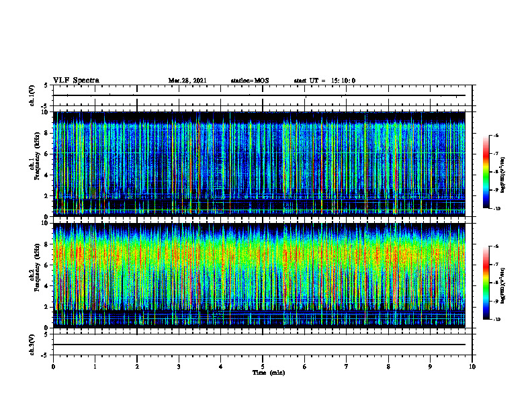Click the "-6" label on ch.1 color bar
Screen dimensions: 532x411
pos(496,135)
